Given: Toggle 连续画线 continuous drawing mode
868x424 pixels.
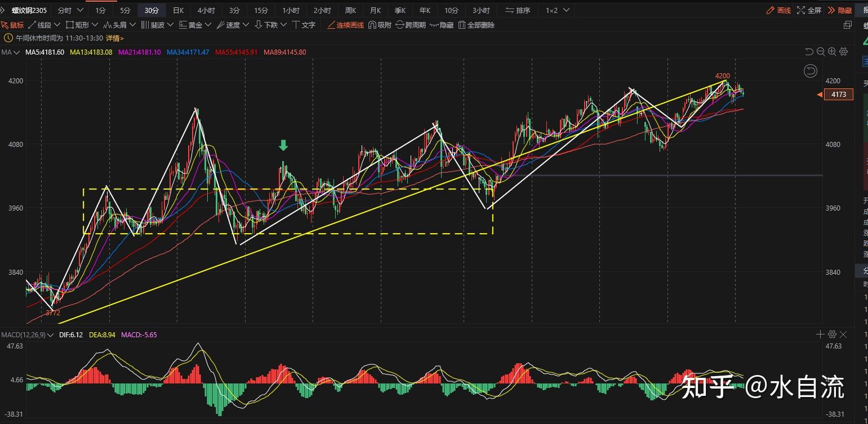Looking at the screenshot, I should tap(345, 25).
